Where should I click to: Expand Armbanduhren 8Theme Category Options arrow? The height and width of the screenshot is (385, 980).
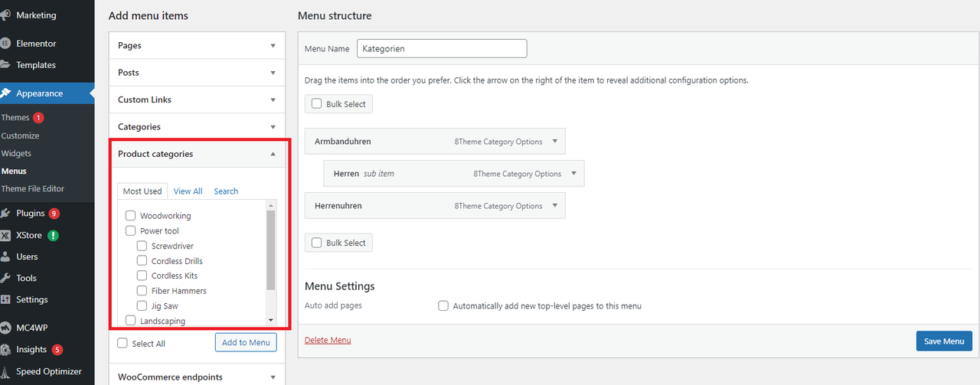555,142
